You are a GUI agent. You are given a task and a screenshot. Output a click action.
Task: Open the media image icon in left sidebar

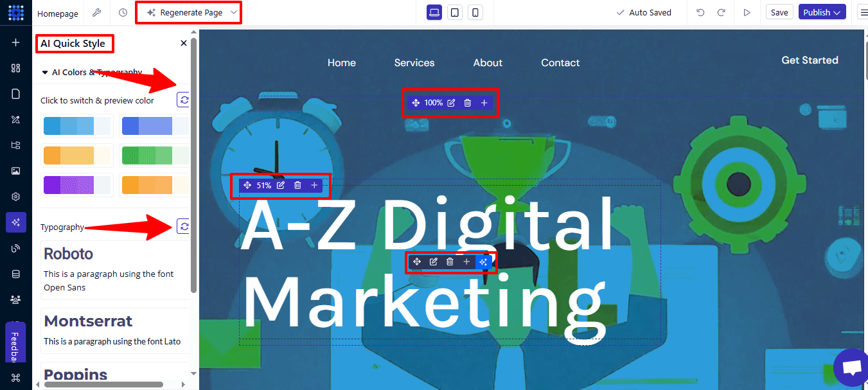pyautogui.click(x=16, y=171)
